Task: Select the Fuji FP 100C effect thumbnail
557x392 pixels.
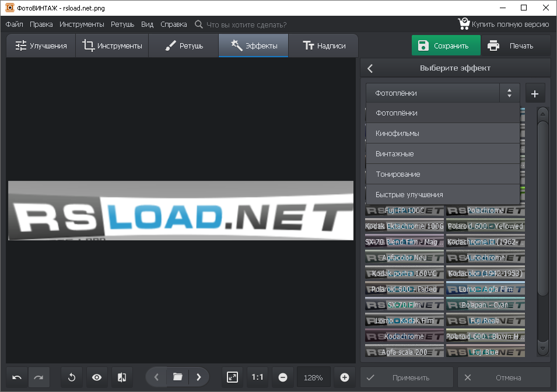Action: (405, 211)
